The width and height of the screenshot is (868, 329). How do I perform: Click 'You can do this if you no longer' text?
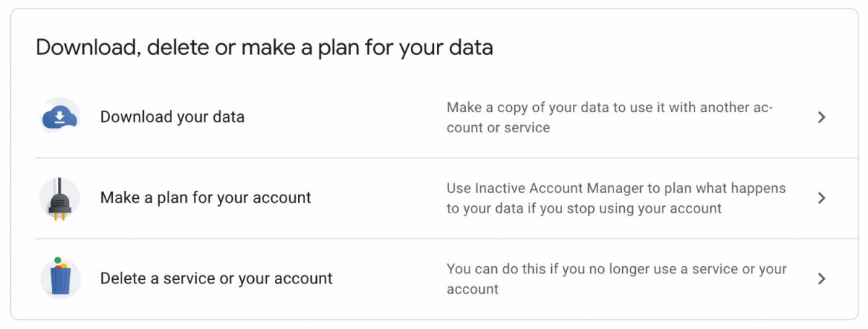tap(616, 279)
